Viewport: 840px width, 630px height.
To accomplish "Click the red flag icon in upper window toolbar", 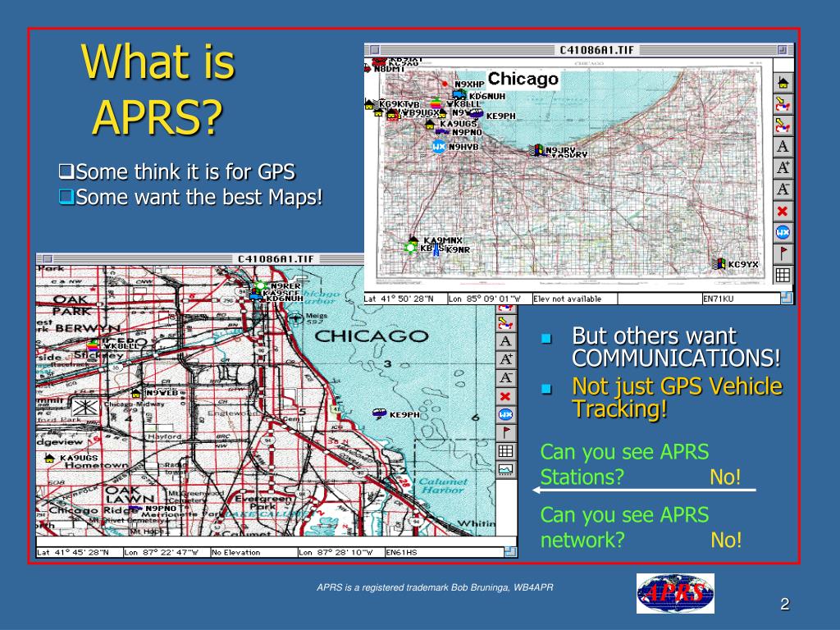I will click(783, 254).
